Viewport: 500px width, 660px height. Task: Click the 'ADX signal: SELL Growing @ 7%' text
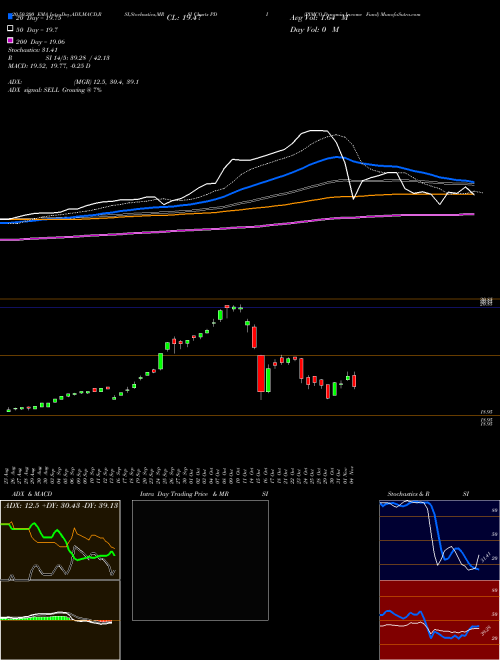[55, 90]
